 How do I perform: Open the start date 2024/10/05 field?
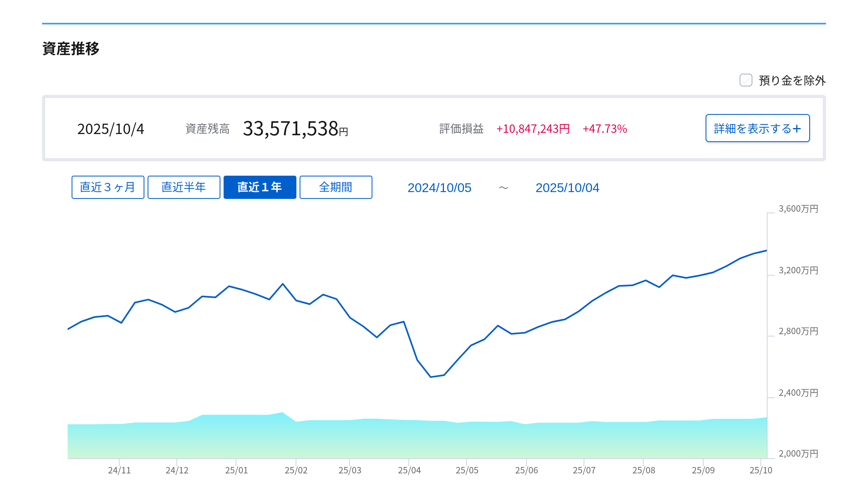pos(439,188)
